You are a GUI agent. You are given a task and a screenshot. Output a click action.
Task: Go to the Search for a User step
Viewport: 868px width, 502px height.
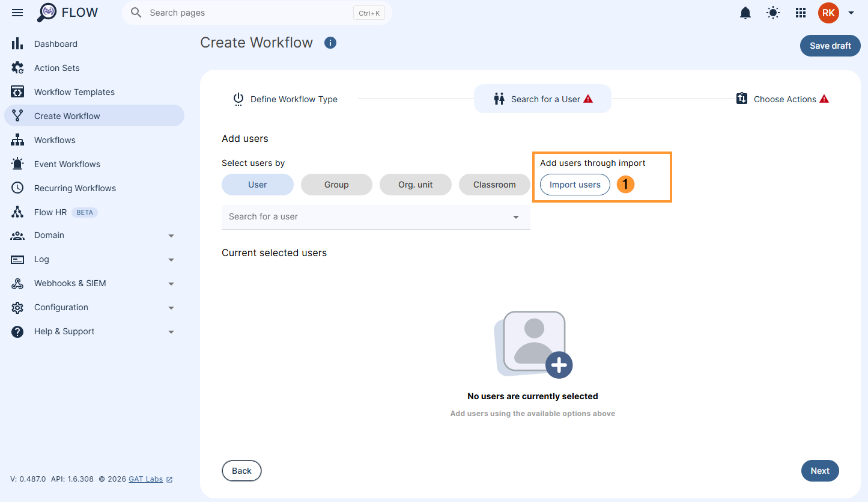[542, 99]
